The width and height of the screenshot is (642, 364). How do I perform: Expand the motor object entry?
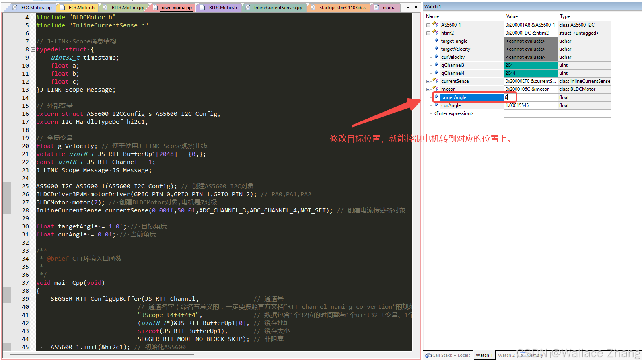[428, 89]
